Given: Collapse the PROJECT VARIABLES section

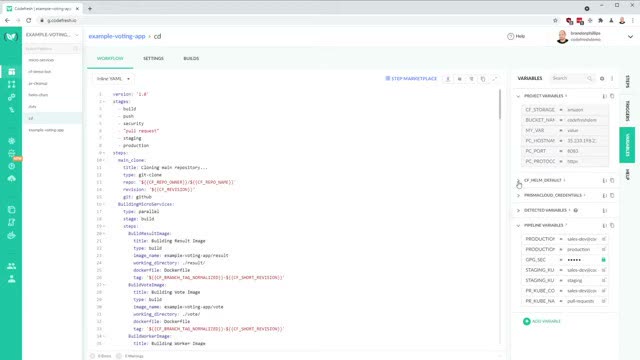Looking at the screenshot, I should pos(518,96).
